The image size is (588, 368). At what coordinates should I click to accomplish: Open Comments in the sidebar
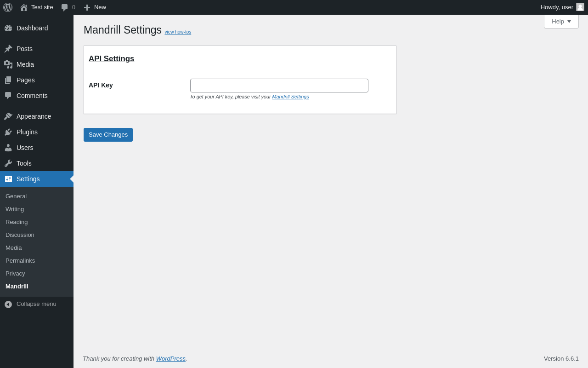pos(37,96)
